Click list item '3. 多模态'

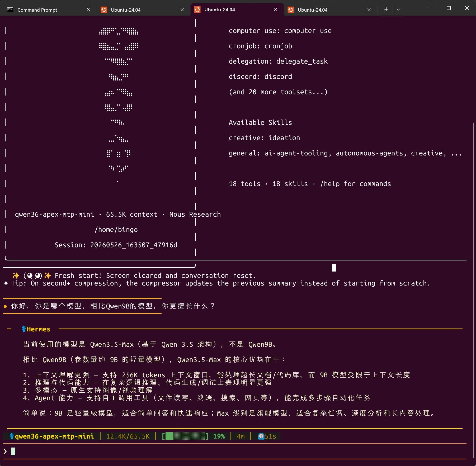coord(88,390)
